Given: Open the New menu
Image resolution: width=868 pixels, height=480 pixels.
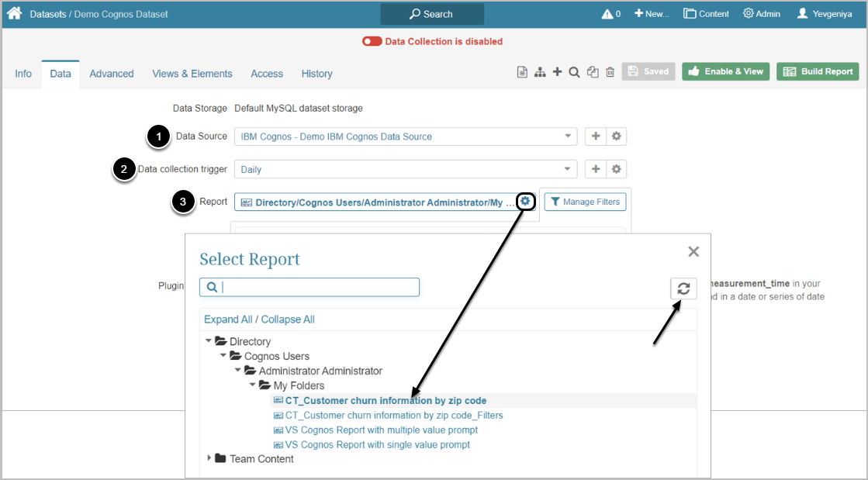Looking at the screenshot, I should pyautogui.click(x=652, y=14).
